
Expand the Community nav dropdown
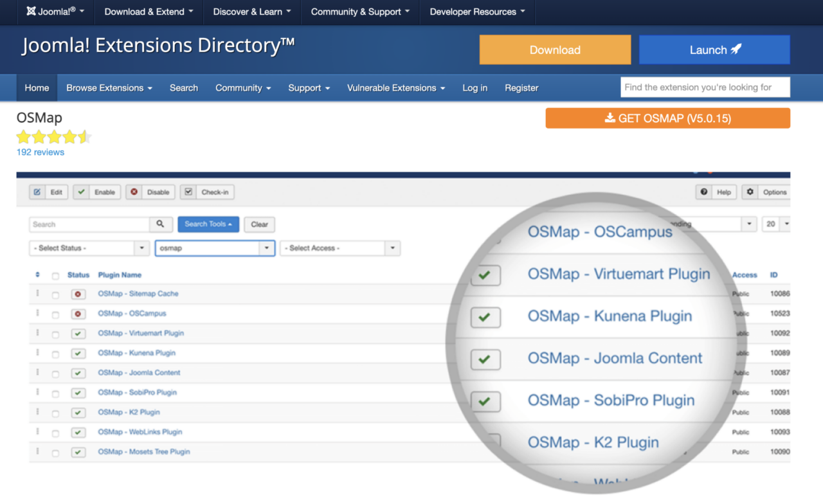pos(243,88)
